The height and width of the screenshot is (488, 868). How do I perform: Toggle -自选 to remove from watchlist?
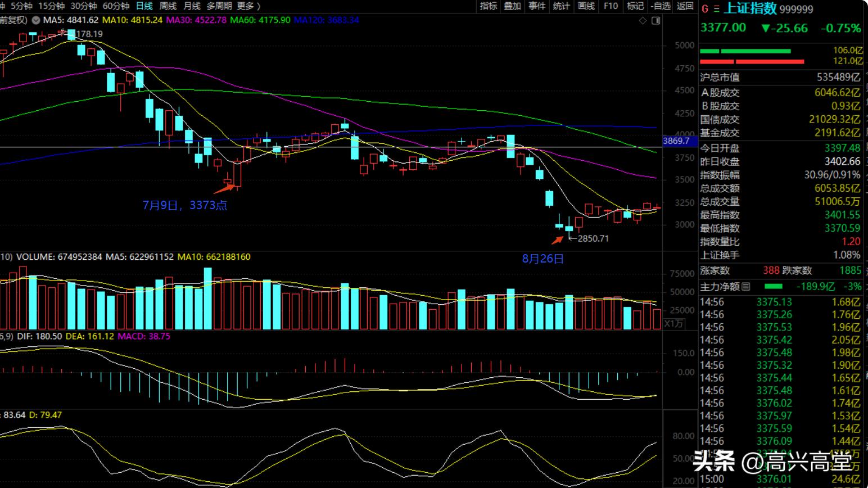[661, 6]
